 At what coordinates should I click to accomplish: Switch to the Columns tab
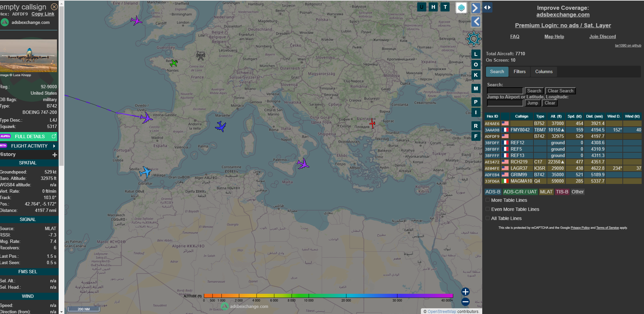click(x=544, y=71)
